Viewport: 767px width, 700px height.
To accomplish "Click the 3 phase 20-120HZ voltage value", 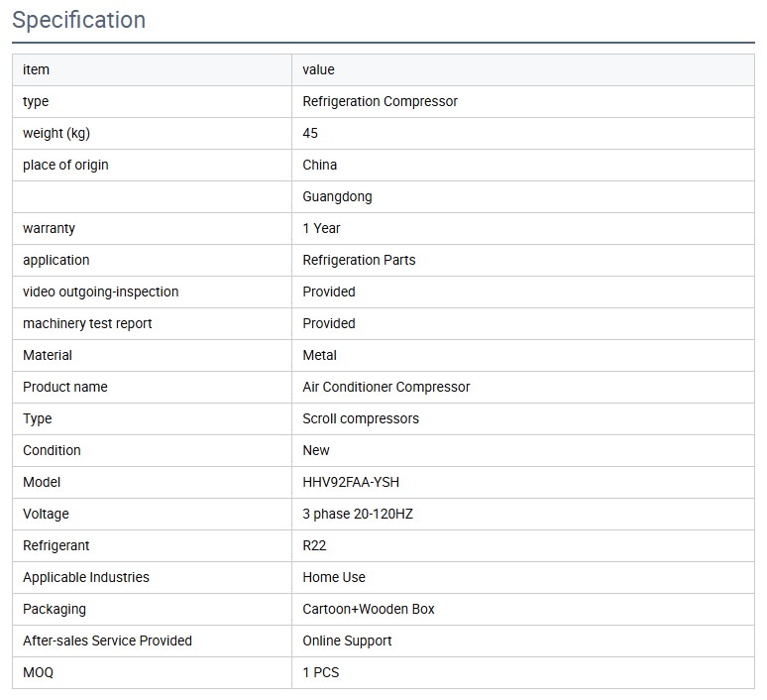I will (357, 514).
